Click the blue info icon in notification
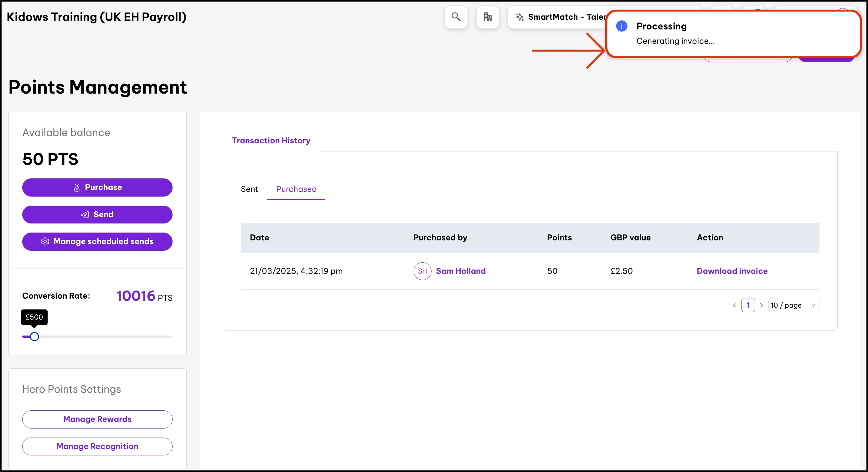This screenshot has width=868, height=472. coord(621,26)
